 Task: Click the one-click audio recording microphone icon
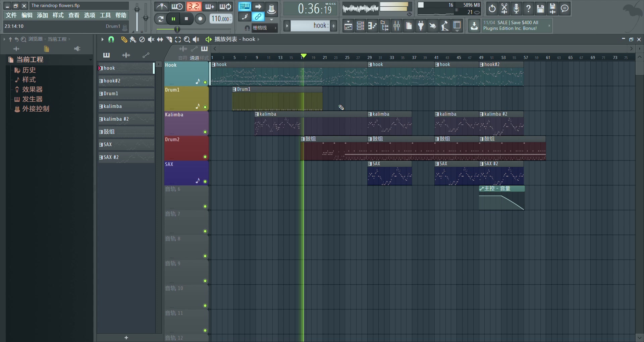[x=516, y=8]
